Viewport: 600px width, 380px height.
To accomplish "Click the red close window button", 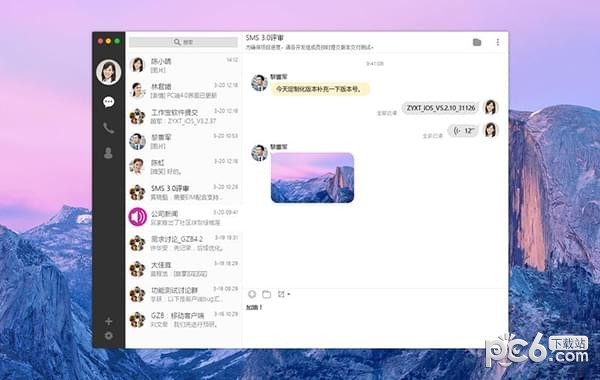I will pyautogui.click(x=100, y=41).
